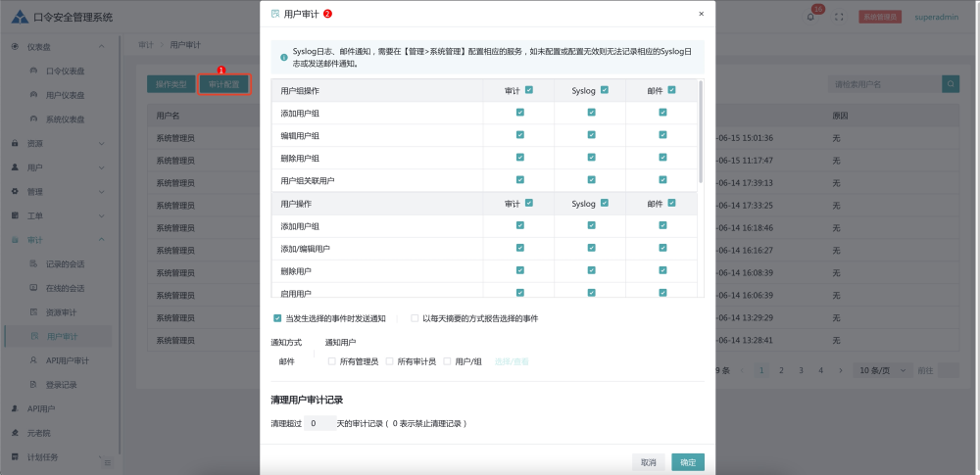980x475 pixels.
Task: Click the 确定 button
Action: tap(687, 462)
